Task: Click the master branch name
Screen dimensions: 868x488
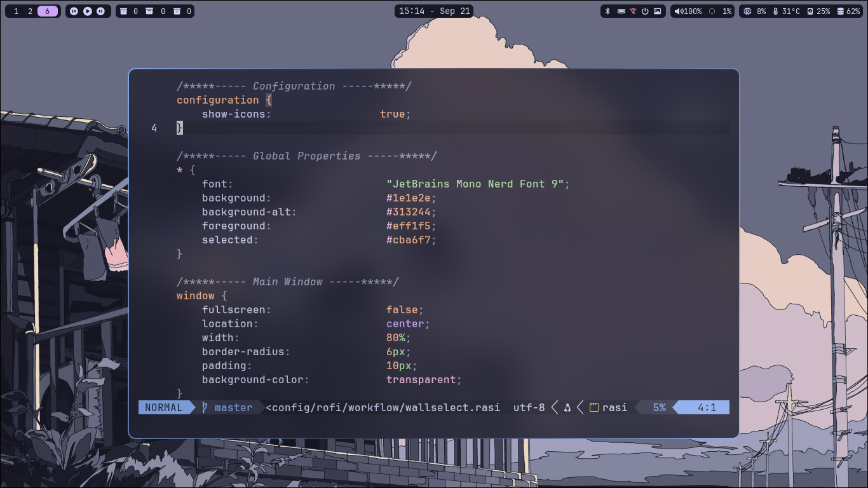Action: 233,407
